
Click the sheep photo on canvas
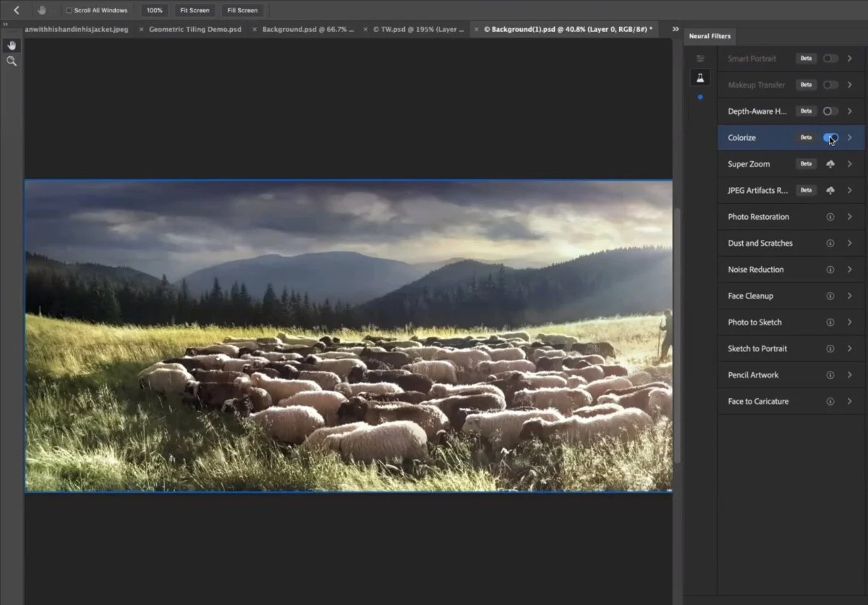pyautogui.click(x=349, y=336)
